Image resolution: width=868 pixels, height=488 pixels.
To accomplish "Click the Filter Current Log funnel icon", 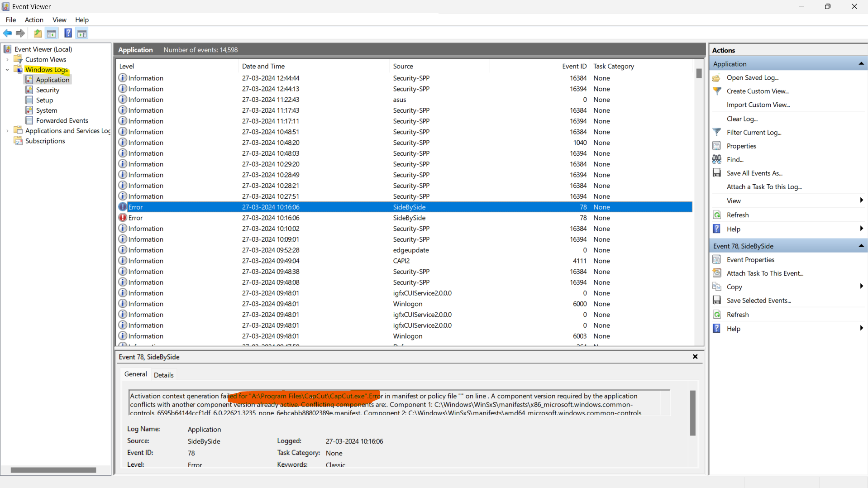I will point(717,132).
